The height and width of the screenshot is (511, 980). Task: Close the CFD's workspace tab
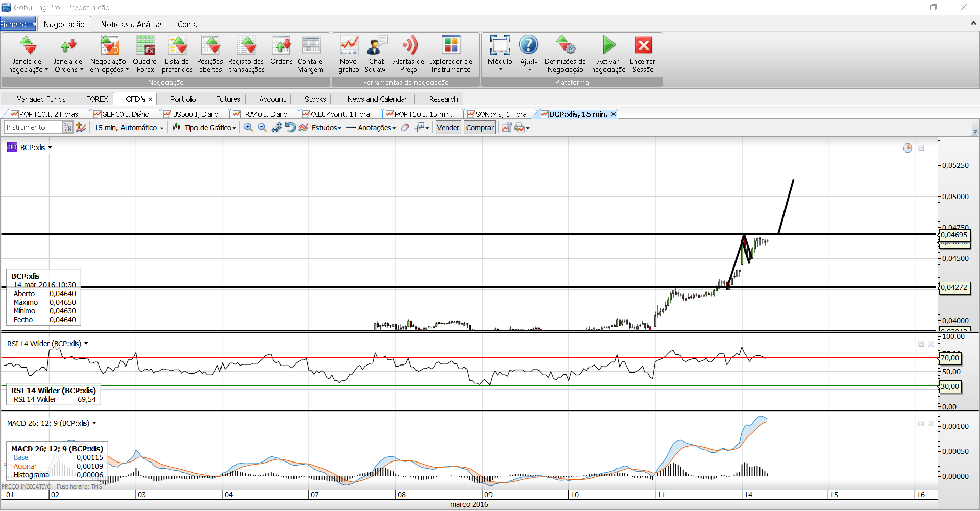click(x=151, y=99)
